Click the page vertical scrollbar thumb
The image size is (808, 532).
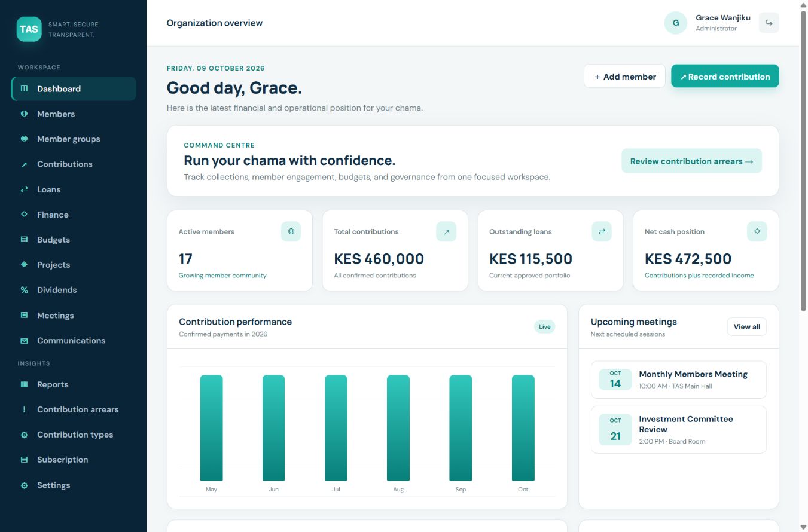tap(803, 160)
